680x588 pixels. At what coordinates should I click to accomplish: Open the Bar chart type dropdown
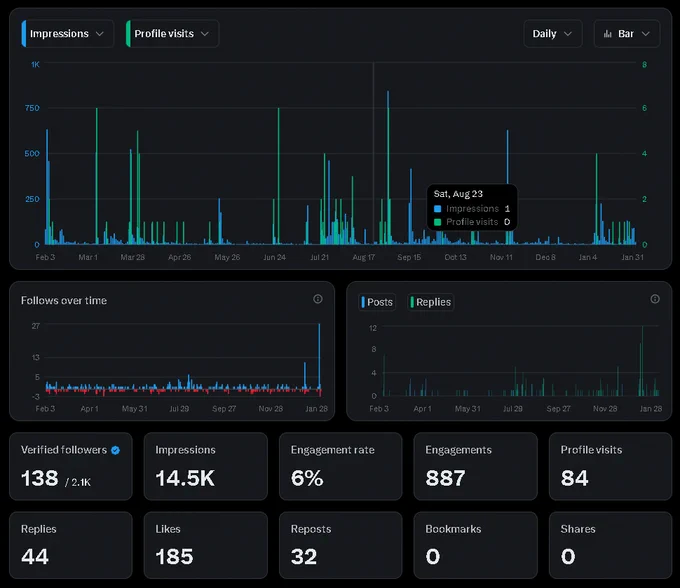pos(627,34)
